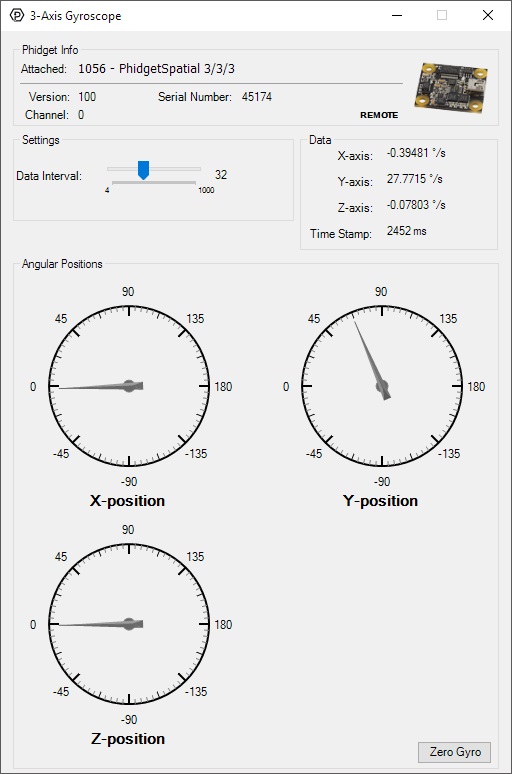Image resolution: width=512 pixels, height=774 pixels.
Task: Click the Angular Positions group title
Action: pos(62,264)
